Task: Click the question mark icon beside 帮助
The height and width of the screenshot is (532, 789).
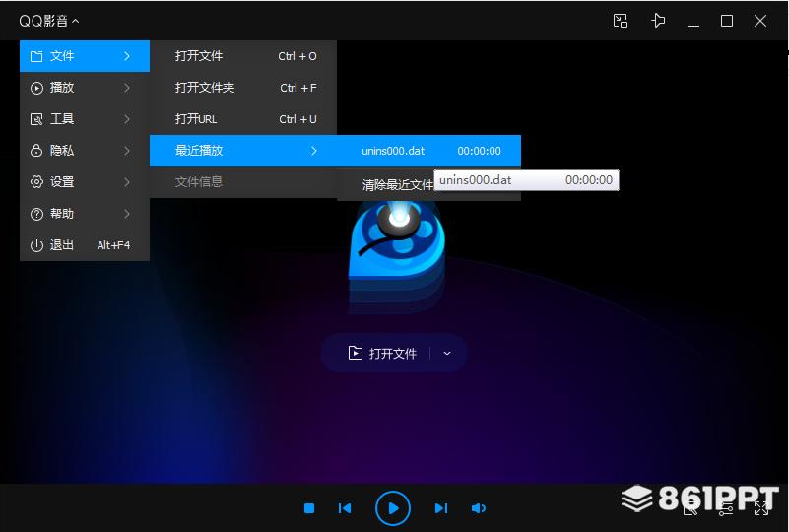Action: point(36,214)
